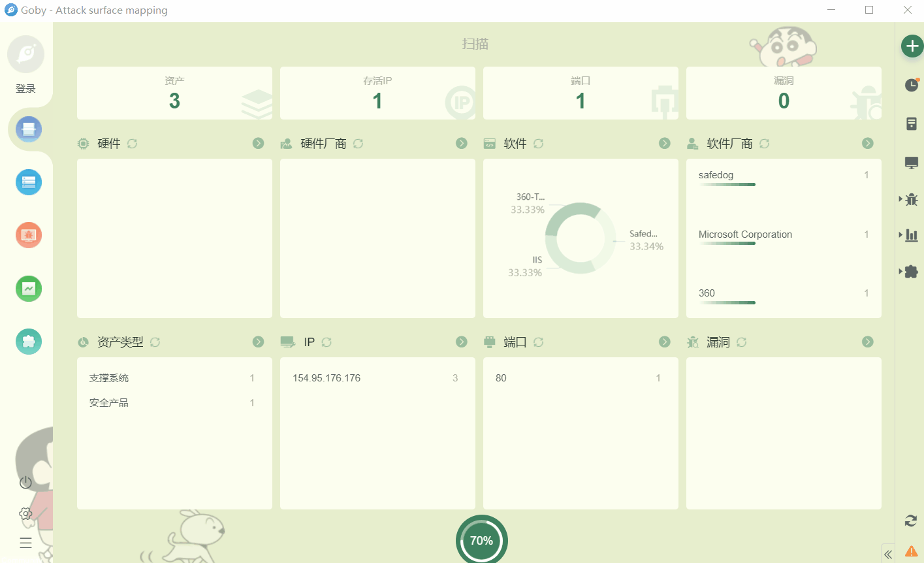
Task: Click the software donut chart
Action: [x=581, y=238]
